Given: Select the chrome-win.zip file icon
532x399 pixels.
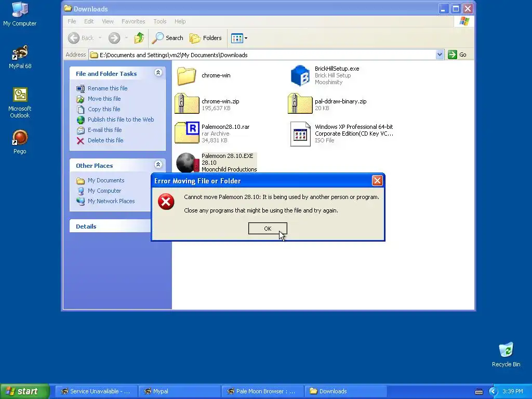Looking at the screenshot, I should point(187,103).
